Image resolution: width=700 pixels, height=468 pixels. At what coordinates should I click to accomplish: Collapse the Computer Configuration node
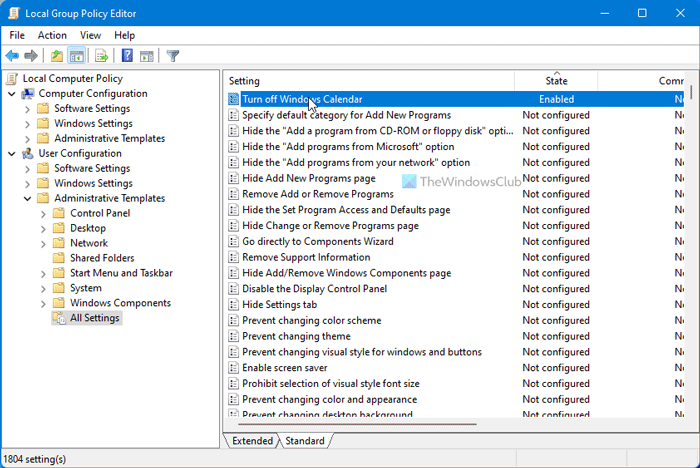pyautogui.click(x=11, y=94)
